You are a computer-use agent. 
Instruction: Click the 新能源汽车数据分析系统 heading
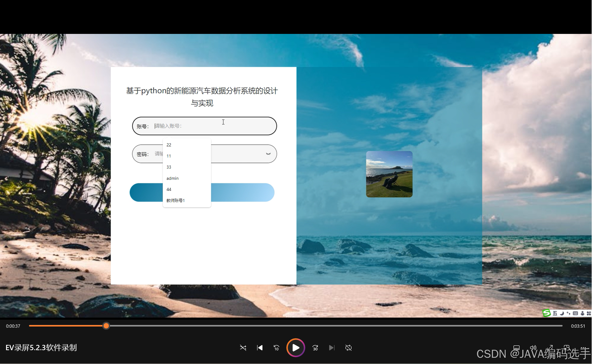click(202, 97)
